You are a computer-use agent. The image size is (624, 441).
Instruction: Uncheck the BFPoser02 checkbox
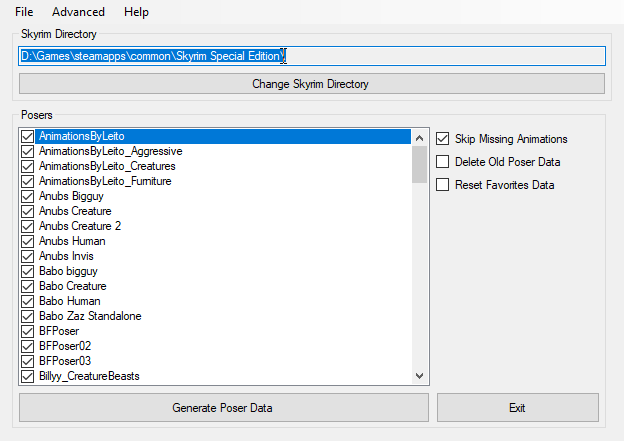27,346
